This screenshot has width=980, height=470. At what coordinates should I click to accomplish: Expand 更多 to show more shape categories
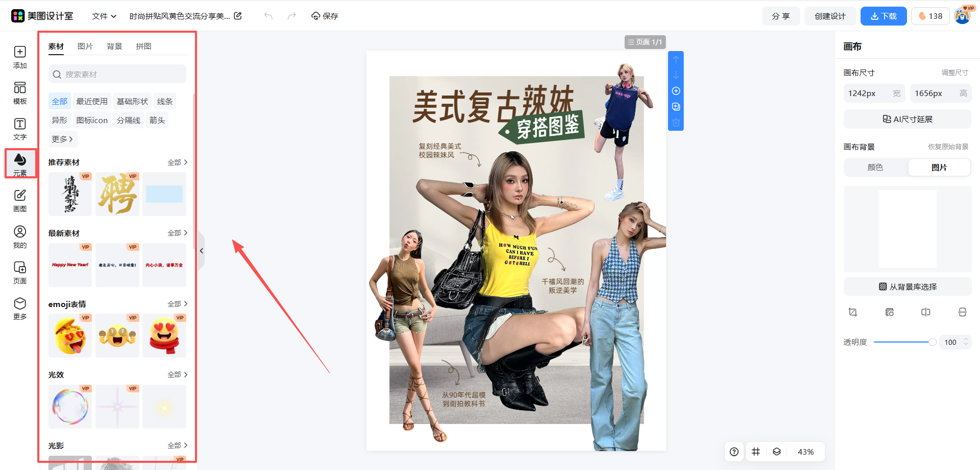(62, 139)
